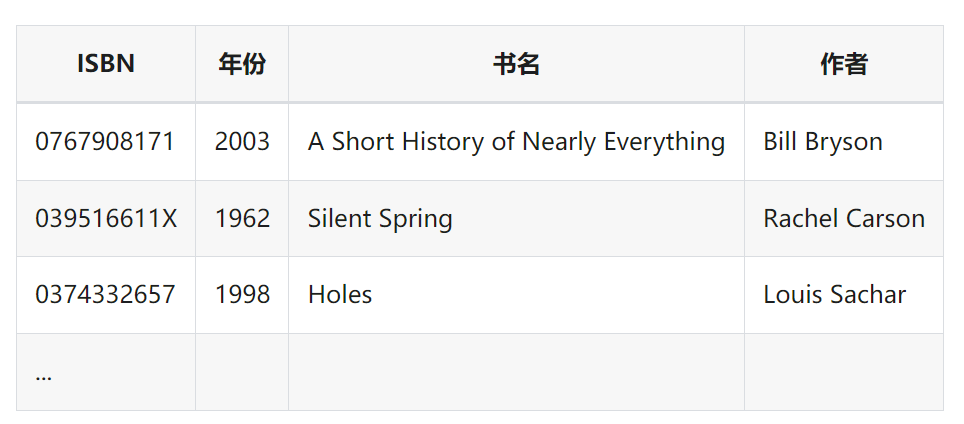964x424 pixels.
Task: Select the 作者 column header
Action: pos(844,64)
